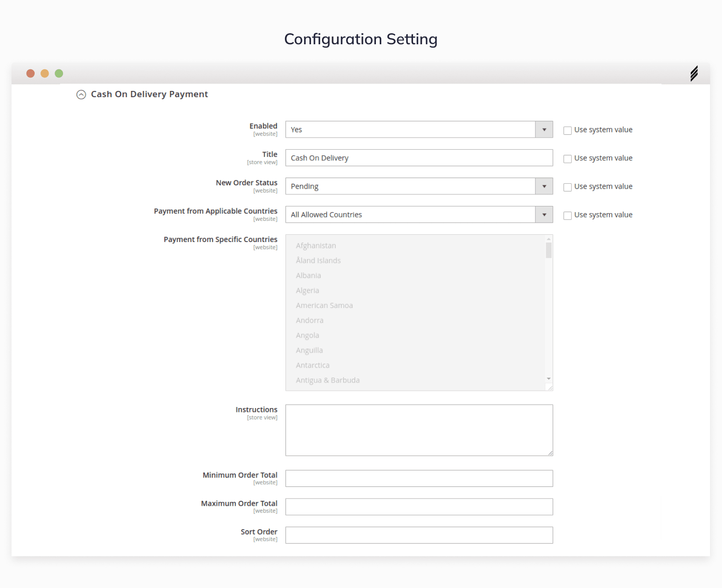Check Use system value for Title

567,159
